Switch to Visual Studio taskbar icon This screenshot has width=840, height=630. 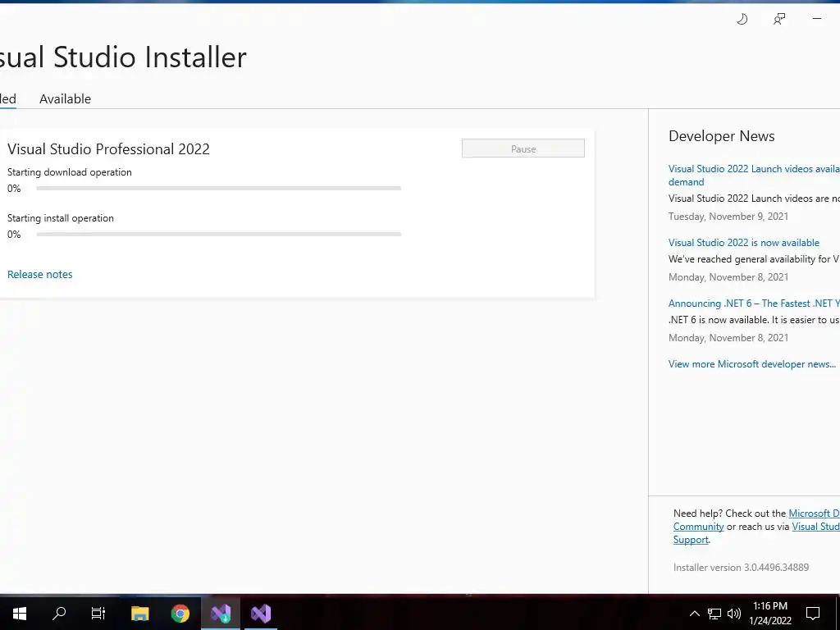pos(261,613)
